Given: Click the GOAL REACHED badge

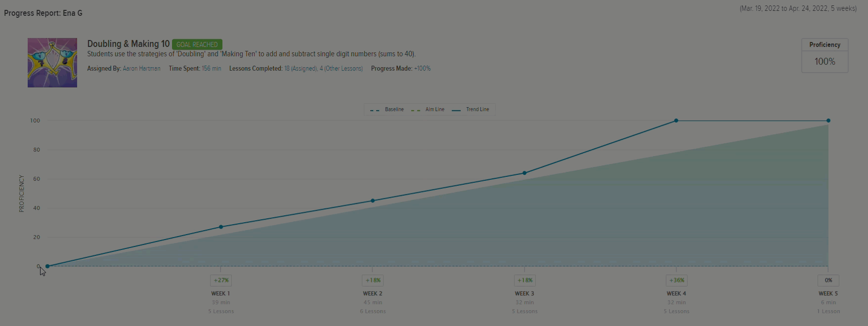Looking at the screenshot, I should (197, 44).
